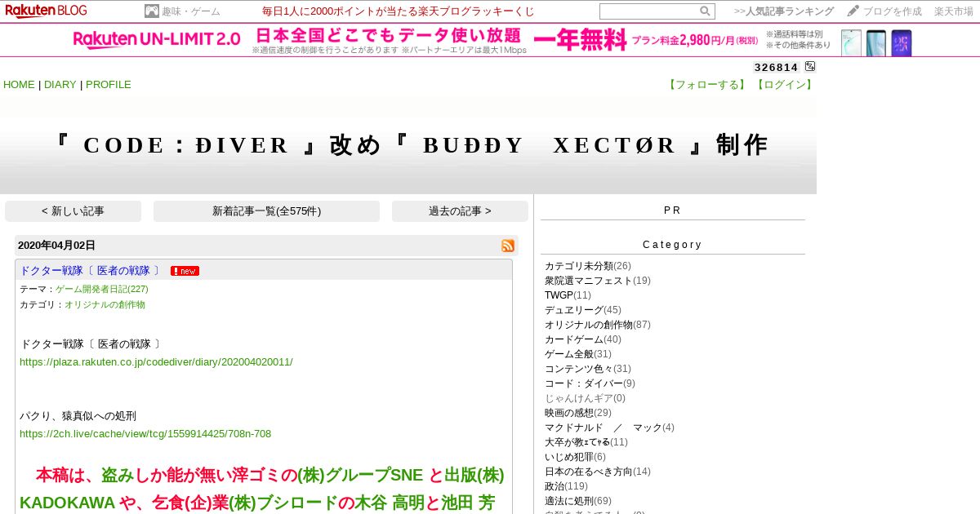
Task: Open the DIARY menu item
Action: pyautogui.click(x=60, y=85)
